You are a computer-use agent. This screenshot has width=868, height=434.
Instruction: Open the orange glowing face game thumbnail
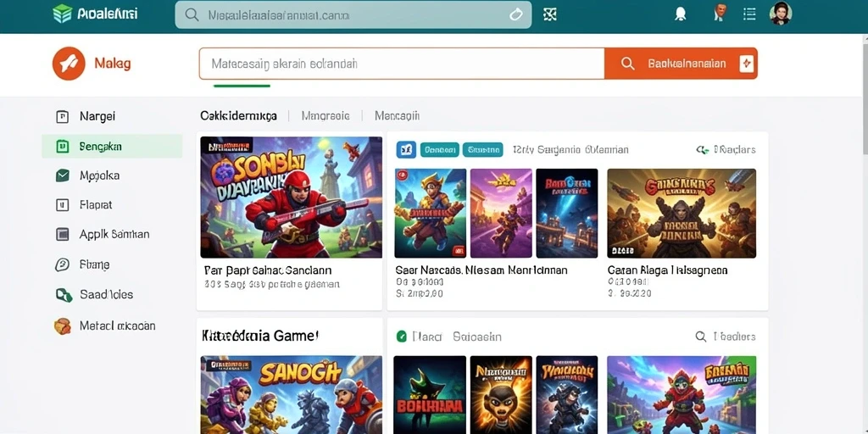[x=501, y=395]
